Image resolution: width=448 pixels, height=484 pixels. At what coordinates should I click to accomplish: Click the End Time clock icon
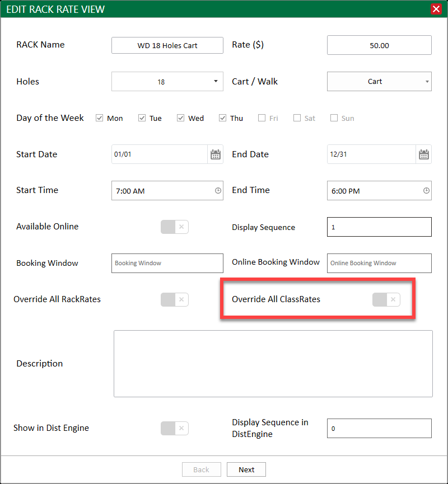click(x=426, y=191)
